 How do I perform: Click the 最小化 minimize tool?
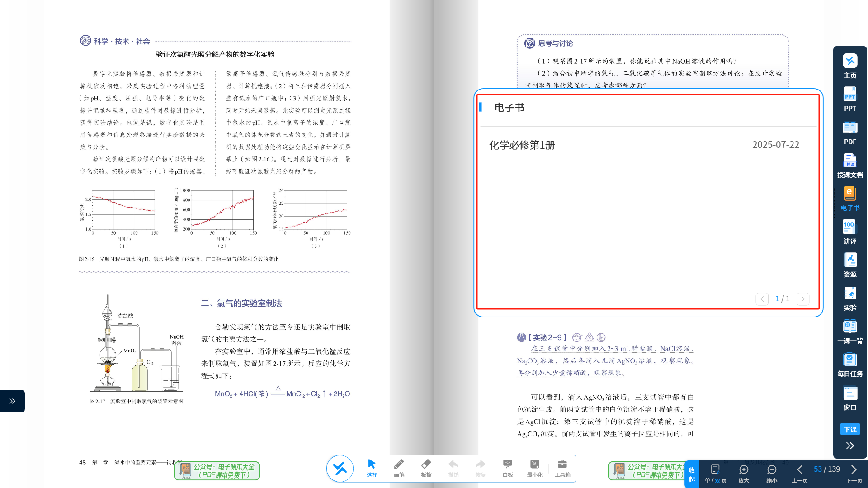click(x=535, y=469)
